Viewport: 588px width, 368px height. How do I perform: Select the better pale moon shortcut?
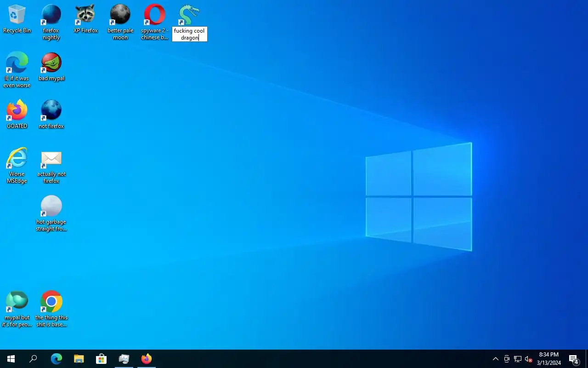pyautogui.click(x=120, y=22)
